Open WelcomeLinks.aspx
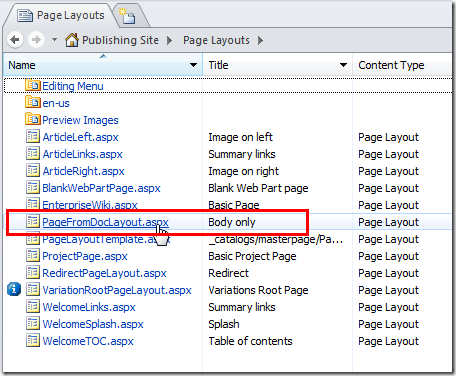 pyautogui.click(x=89, y=307)
